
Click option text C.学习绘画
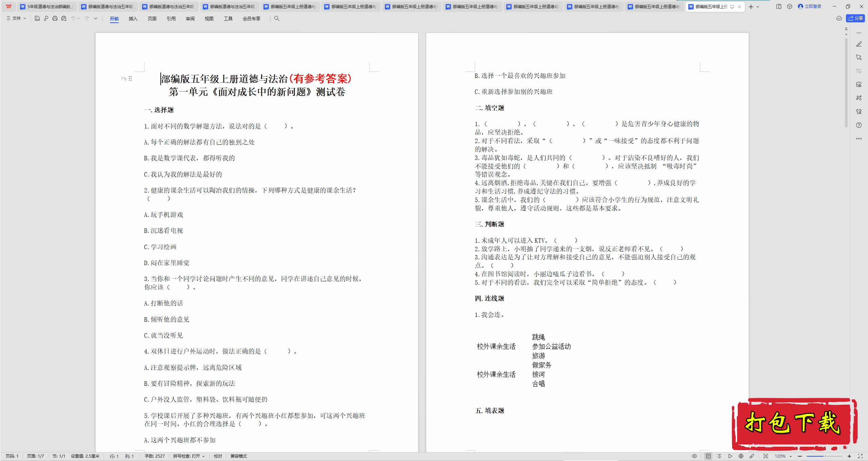pos(160,247)
